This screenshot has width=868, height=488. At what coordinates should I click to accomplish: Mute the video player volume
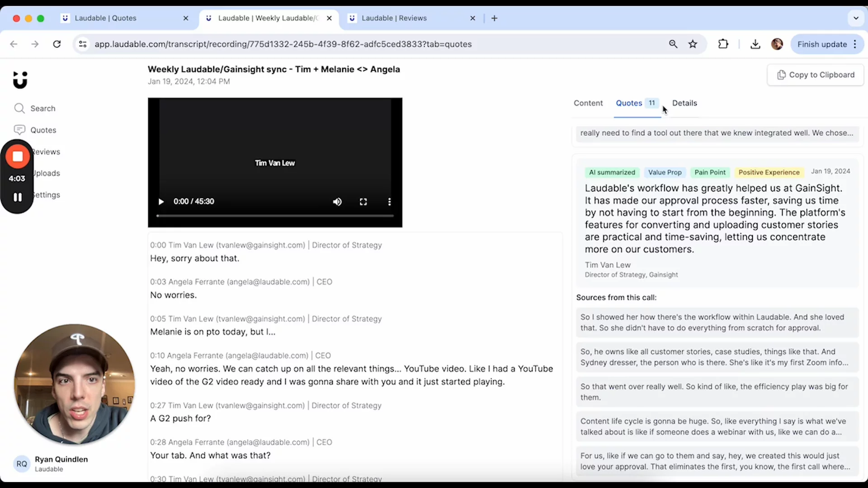click(337, 202)
